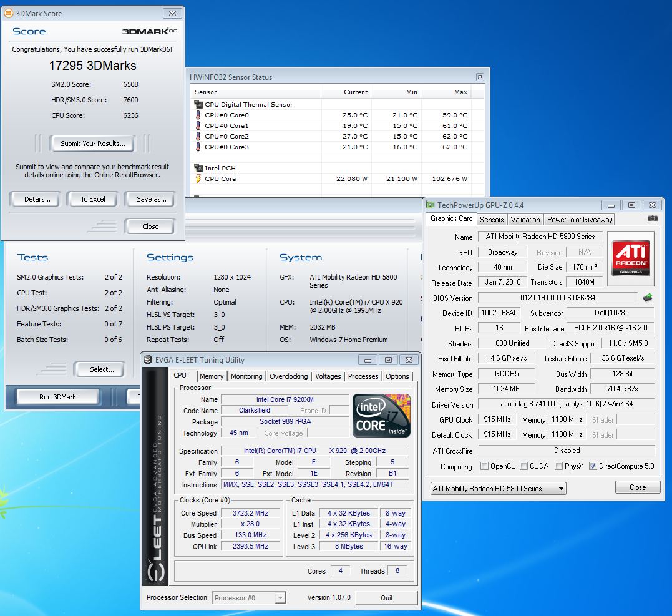
Task: Click the Intel PCH chip icon
Action: [x=198, y=168]
